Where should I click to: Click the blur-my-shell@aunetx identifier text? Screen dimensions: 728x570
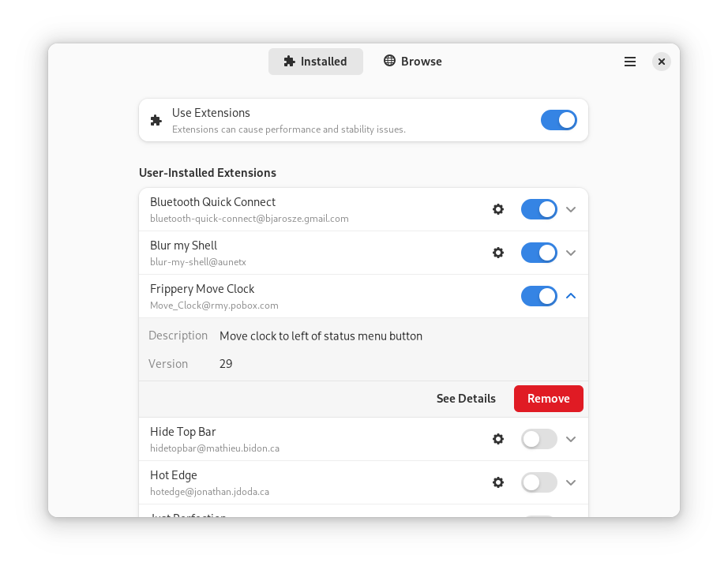coord(197,262)
